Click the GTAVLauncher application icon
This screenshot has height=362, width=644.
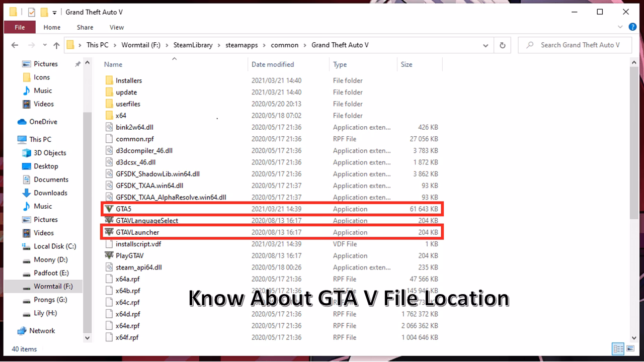pyautogui.click(x=109, y=232)
